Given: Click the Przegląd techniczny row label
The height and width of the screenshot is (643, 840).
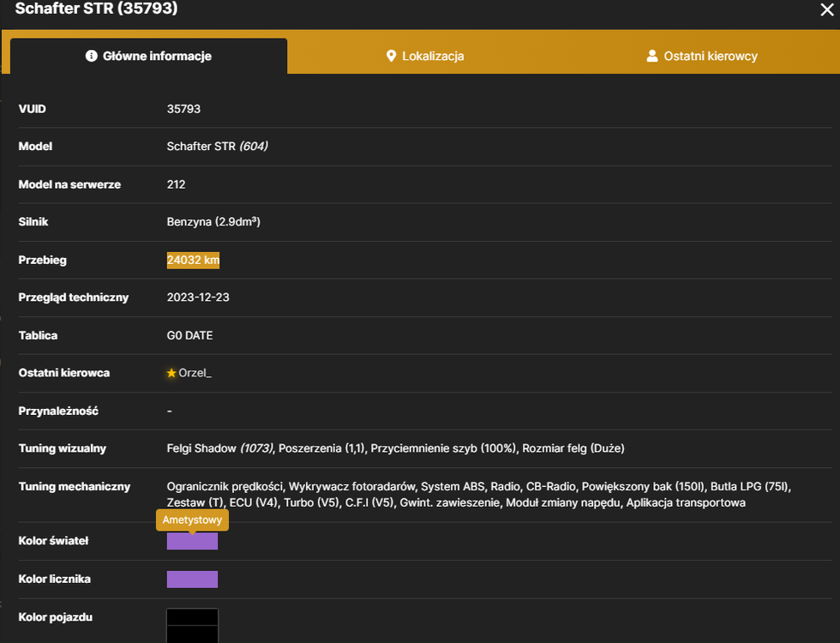Looking at the screenshot, I should click(x=74, y=297).
